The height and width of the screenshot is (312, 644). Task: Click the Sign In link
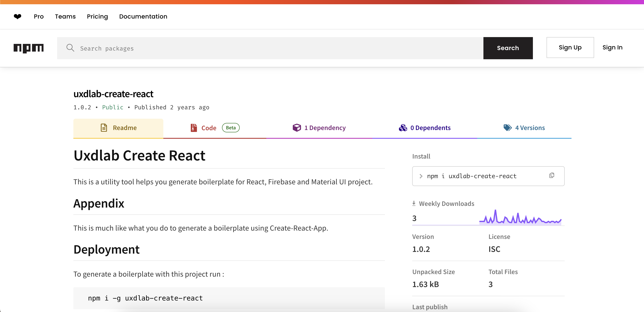[x=612, y=48]
